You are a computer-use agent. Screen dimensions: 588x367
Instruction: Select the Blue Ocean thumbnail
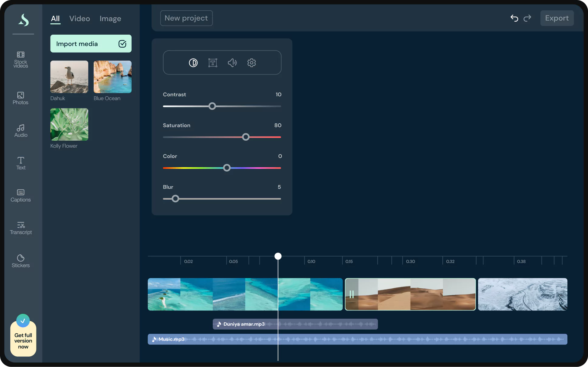tap(112, 77)
